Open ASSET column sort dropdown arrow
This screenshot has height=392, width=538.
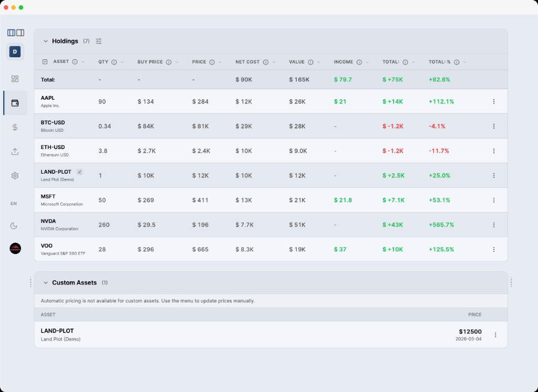point(82,62)
